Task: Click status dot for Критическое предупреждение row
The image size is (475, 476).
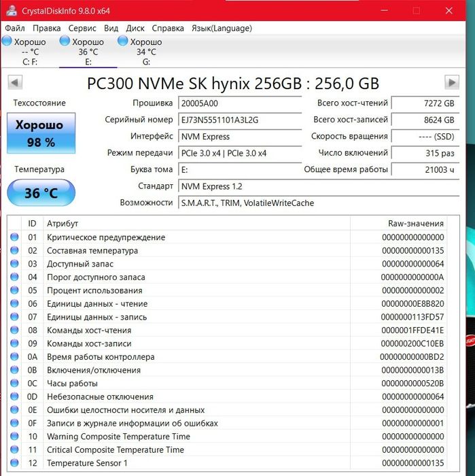Action: coord(14,237)
